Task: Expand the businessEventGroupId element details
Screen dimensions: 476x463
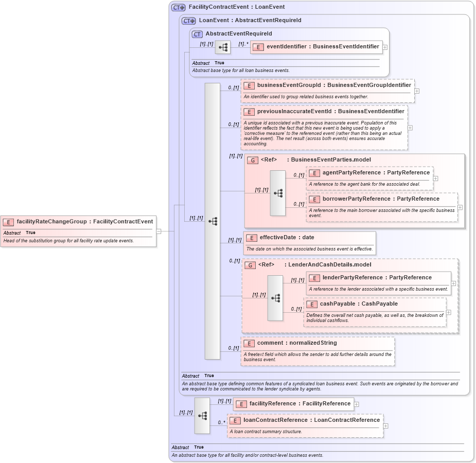Action: pos(417,91)
